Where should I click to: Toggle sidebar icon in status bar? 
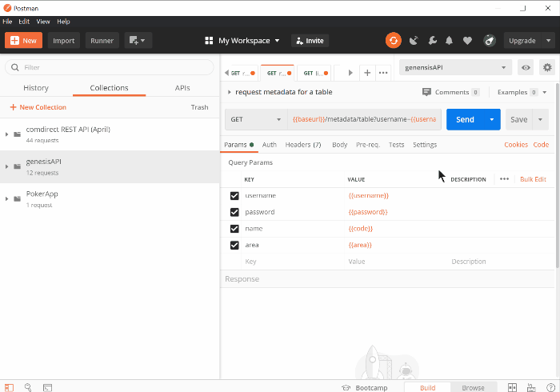tap(9, 387)
